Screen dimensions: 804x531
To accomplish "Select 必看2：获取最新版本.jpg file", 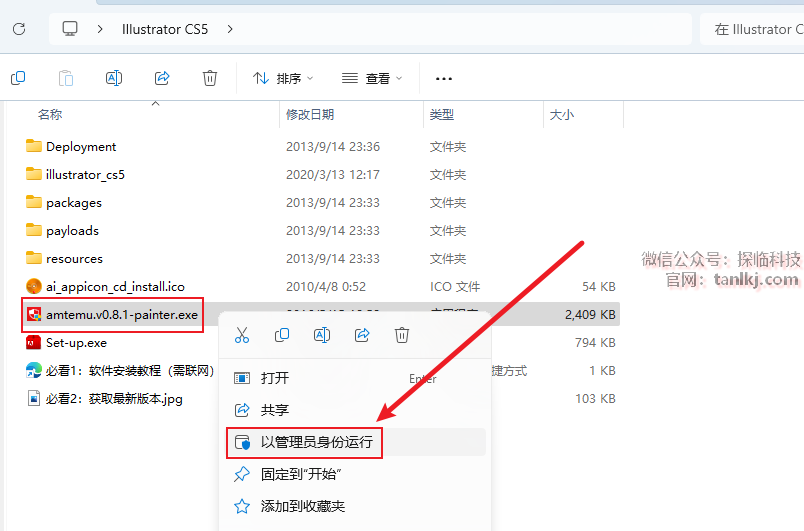I will tap(114, 399).
